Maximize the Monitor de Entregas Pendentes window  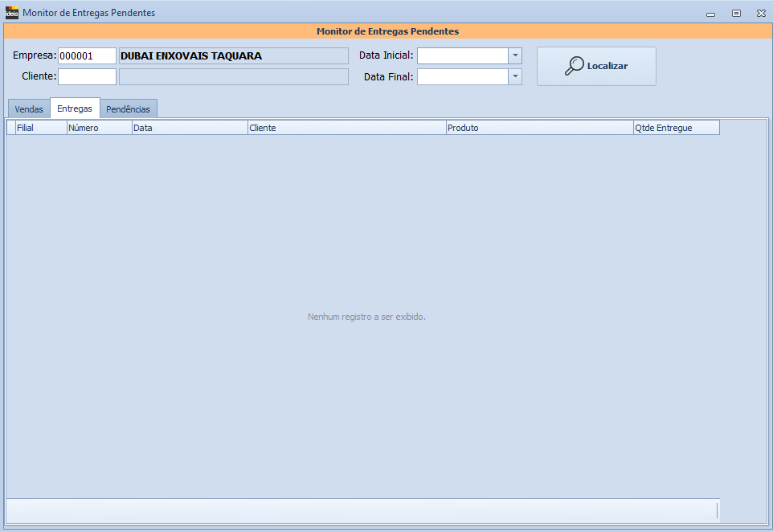click(736, 13)
